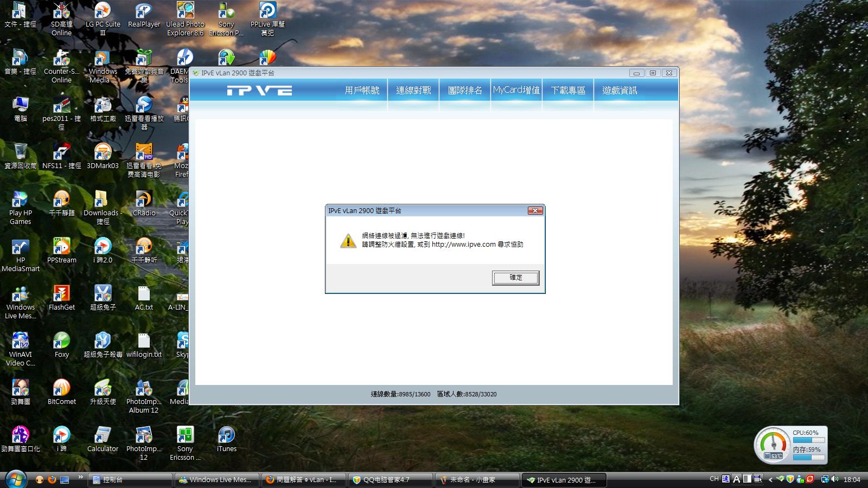Click the 3DMark03 desktop icon
The width and height of the screenshot is (868, 488).
coord(103,156)
